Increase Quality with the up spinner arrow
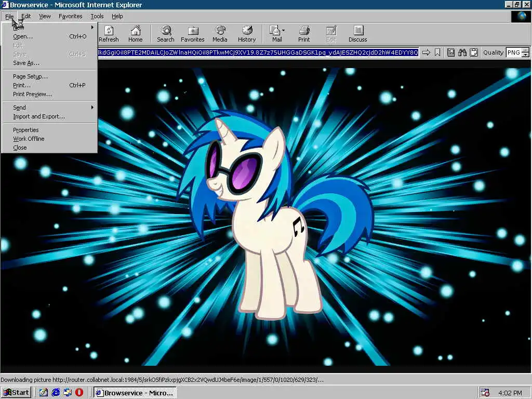This screenshot has width=532, height=399. click(526, 50)
